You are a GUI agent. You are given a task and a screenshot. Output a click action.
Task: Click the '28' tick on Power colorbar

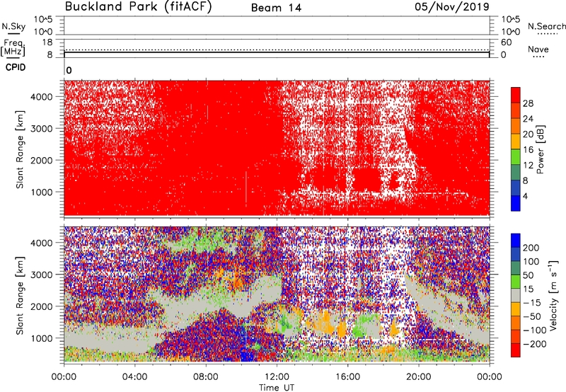528,103
